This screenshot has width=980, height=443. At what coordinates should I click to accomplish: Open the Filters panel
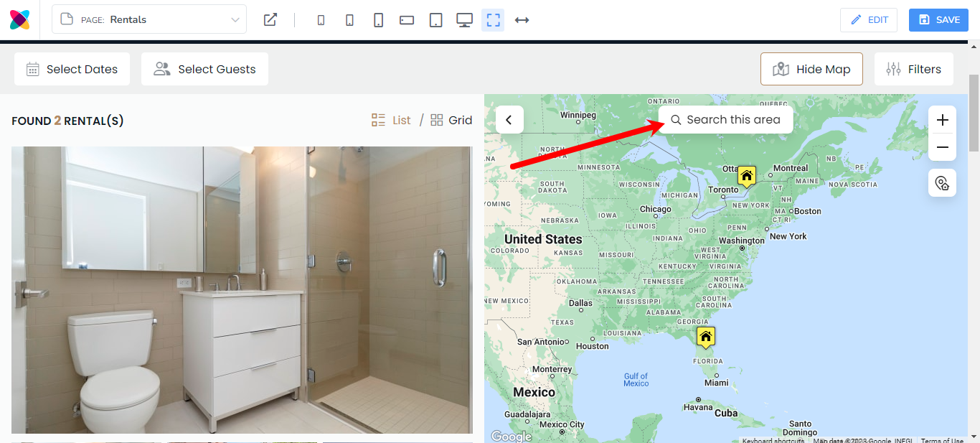[x=914, y=69]
